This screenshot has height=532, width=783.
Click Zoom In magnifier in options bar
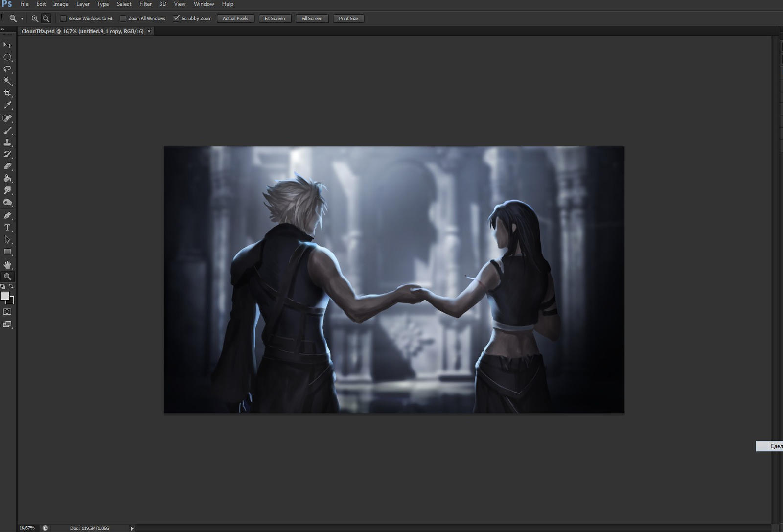coord(35,18)
